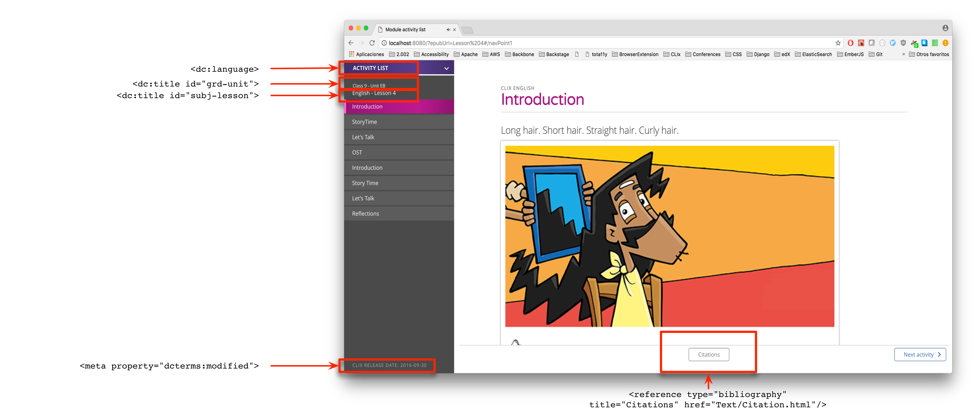The width and height of the screenshot is (980, 416).
Task: Click the page info icon in address bar
Action: (384, 43)
